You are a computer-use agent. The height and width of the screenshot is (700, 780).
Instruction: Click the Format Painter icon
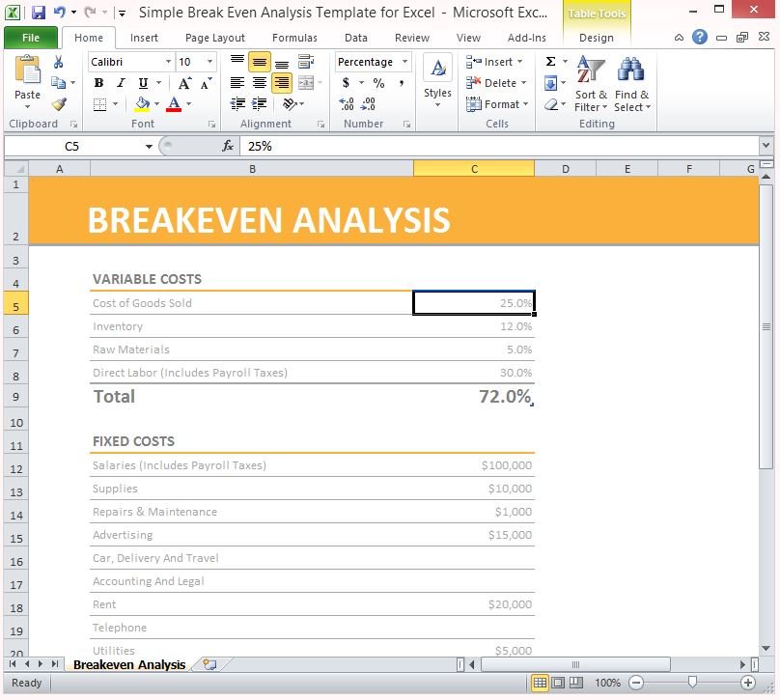(x=61, y=103)
